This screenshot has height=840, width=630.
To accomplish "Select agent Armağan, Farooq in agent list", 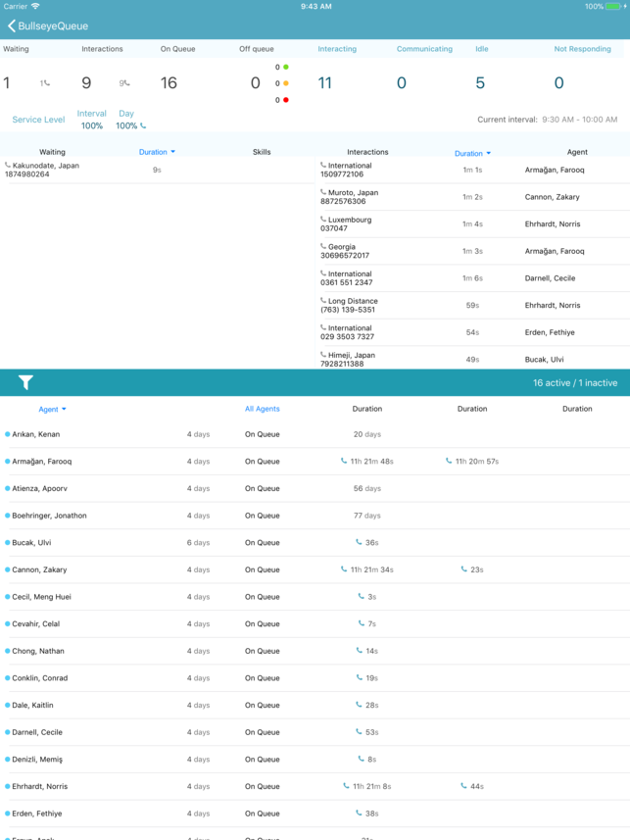I will 42,462.
